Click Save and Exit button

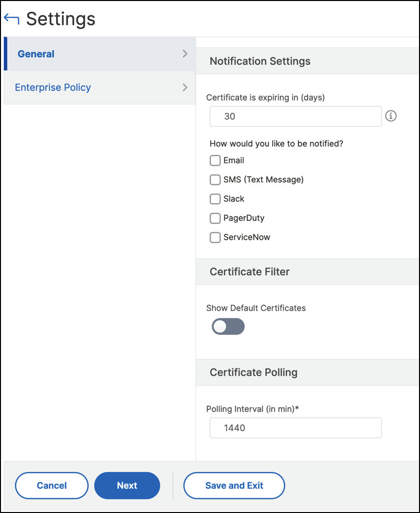[234, 485]
